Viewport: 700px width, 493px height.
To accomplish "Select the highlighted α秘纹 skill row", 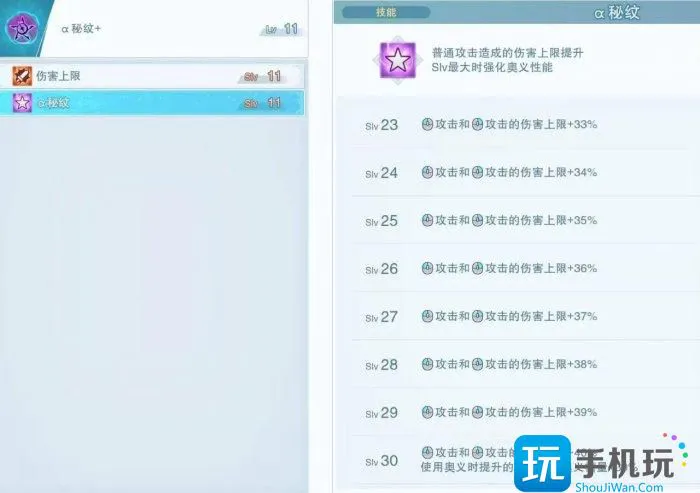I will pyautogui.click(x=152, y=103).
